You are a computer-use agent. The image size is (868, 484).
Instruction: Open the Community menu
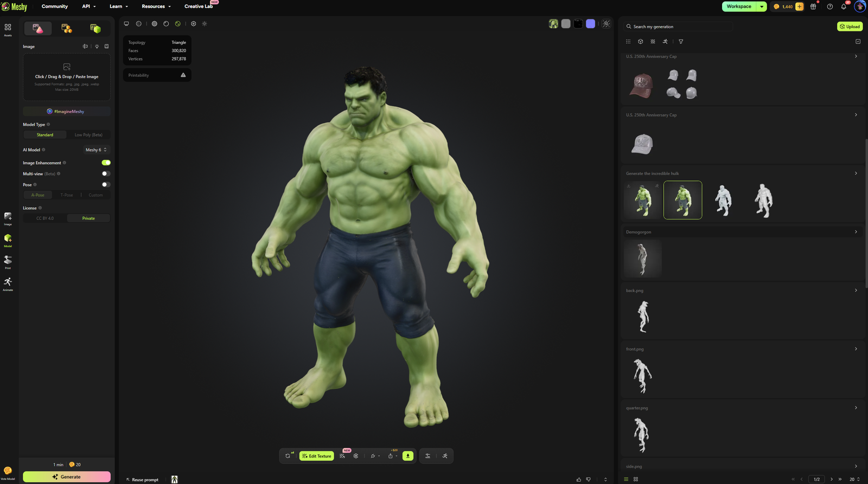(55, 7)
